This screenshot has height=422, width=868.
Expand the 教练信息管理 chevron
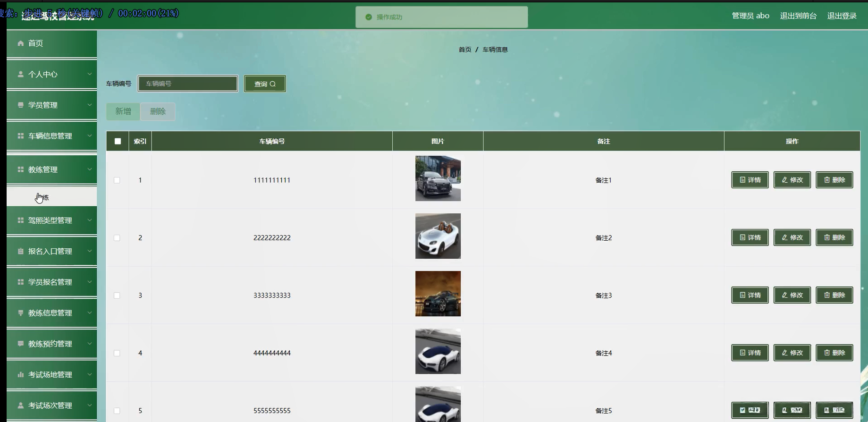(x=90, y=313)
